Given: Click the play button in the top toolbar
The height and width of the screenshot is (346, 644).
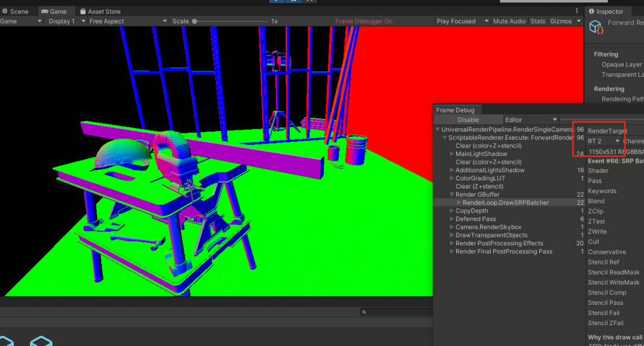Looking at the screenshot, I should pyautogui.click(x=277, y=1).
